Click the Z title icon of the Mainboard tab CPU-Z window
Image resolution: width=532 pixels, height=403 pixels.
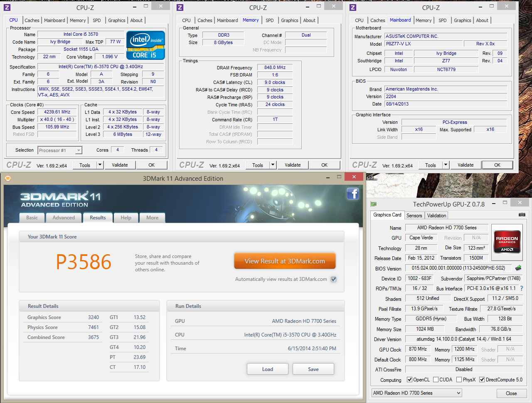point(353,7)
